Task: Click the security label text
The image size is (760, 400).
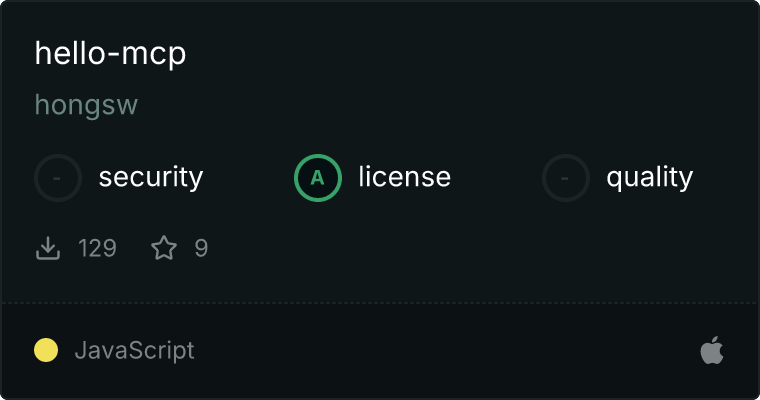Action: (x=151, y=177)
